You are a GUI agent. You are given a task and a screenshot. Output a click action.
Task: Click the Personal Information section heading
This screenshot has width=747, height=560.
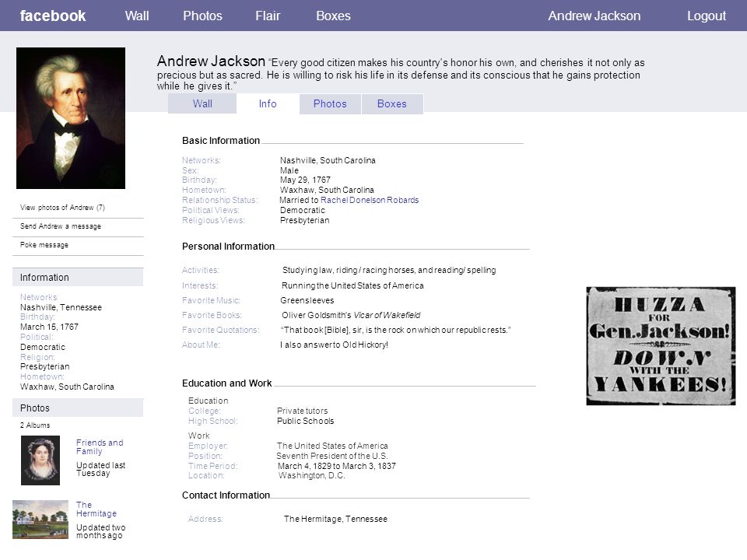coord(228,247)
